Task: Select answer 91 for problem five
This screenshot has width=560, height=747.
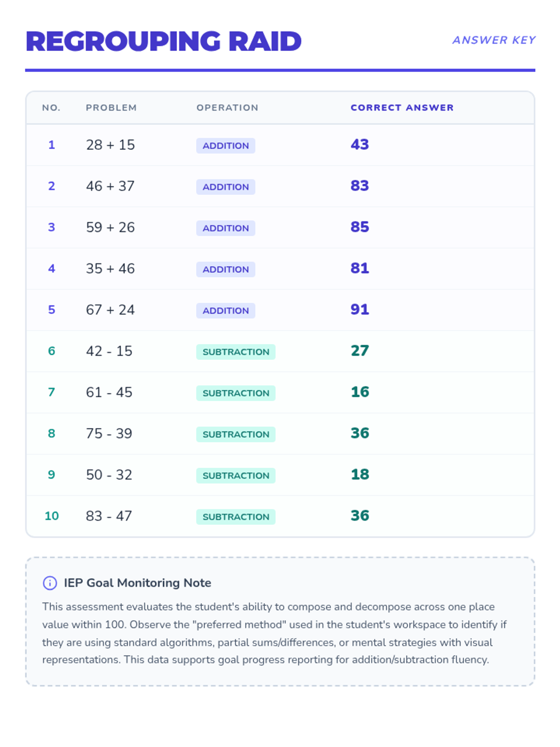Action: click(360, 310)
